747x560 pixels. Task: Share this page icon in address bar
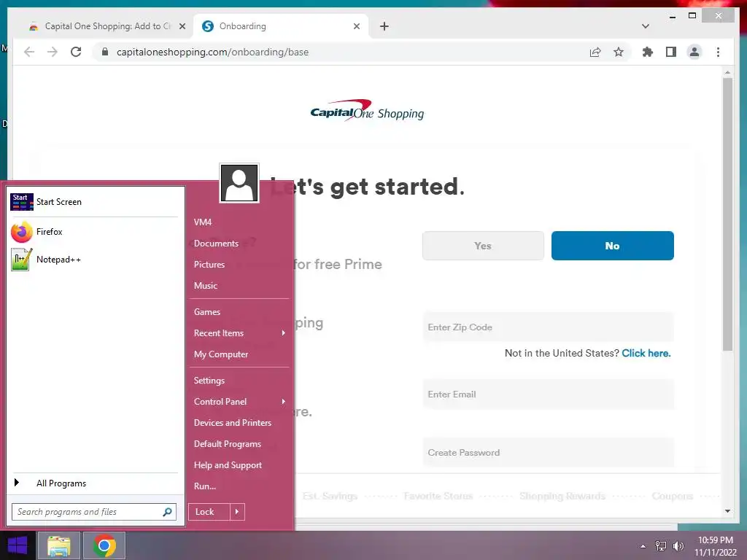[x=595, y=52]
